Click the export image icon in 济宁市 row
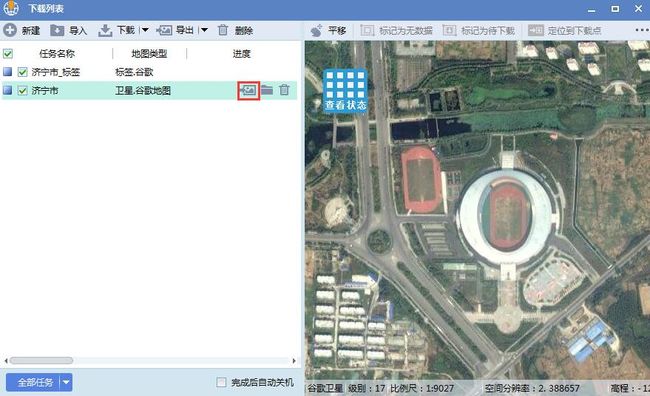 pos(248,90)
